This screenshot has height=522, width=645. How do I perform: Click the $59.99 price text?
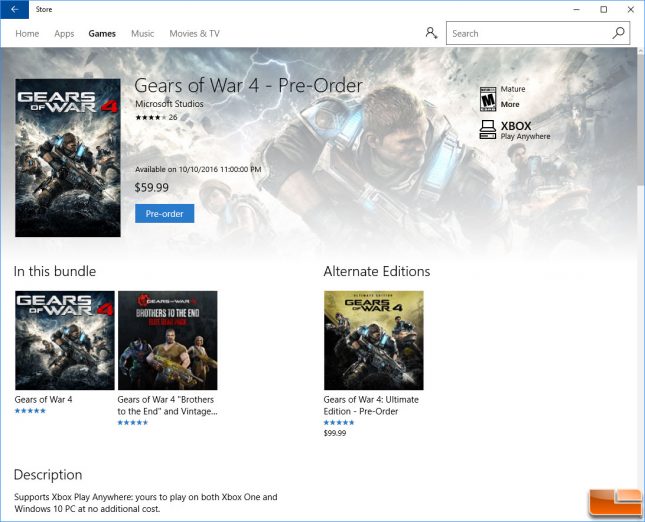(151, 188)
